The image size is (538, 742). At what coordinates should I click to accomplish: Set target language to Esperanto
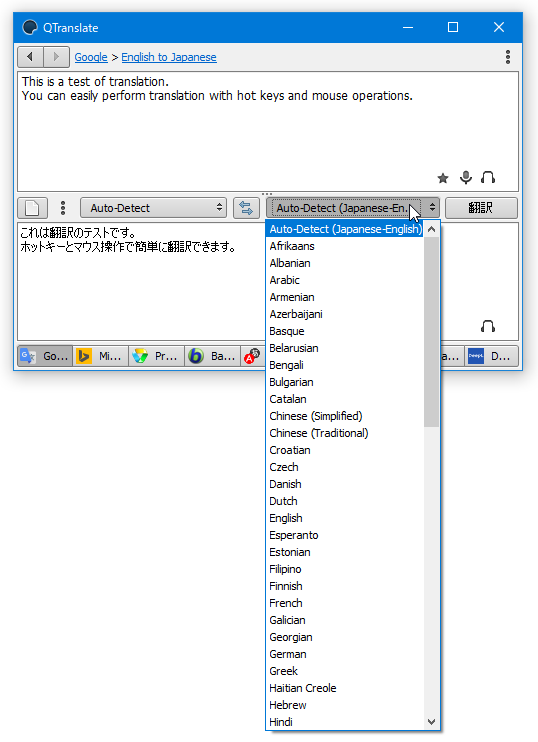344,536
